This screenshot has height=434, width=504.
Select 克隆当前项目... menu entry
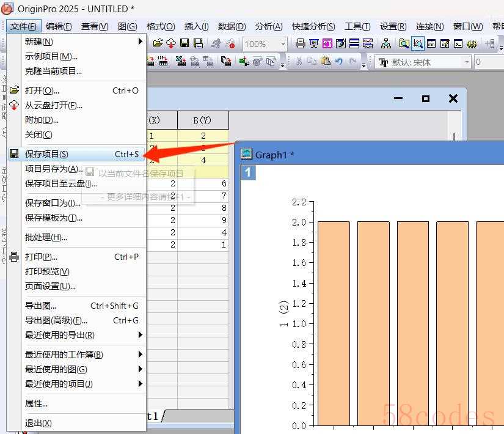(76, 71)
